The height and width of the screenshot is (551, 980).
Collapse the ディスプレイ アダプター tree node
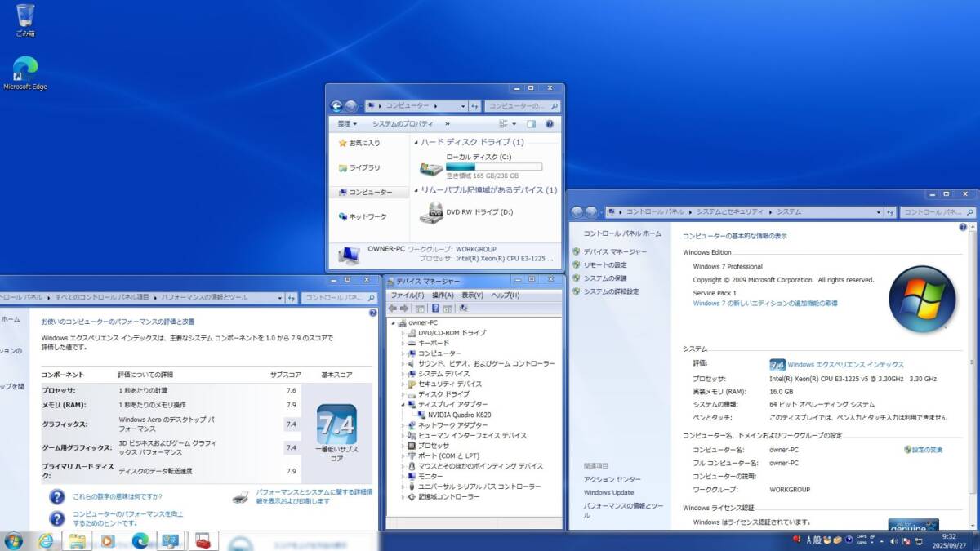coord(403,405)
